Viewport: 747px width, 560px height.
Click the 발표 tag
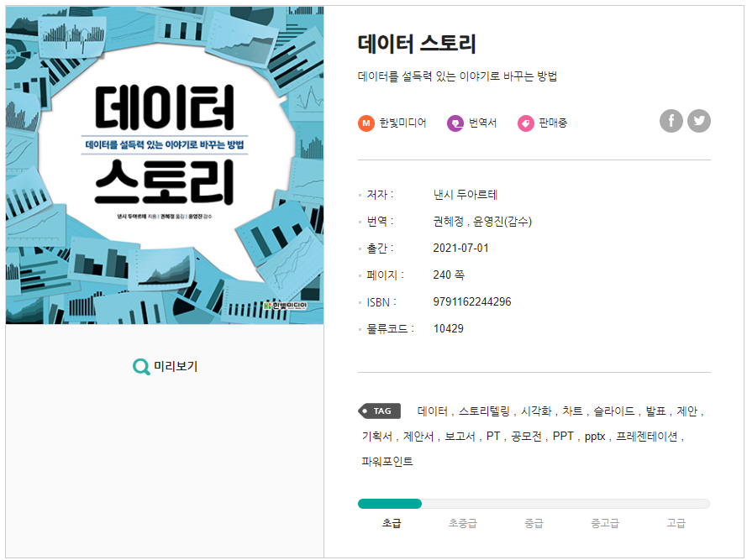click(x=655, y=411)
